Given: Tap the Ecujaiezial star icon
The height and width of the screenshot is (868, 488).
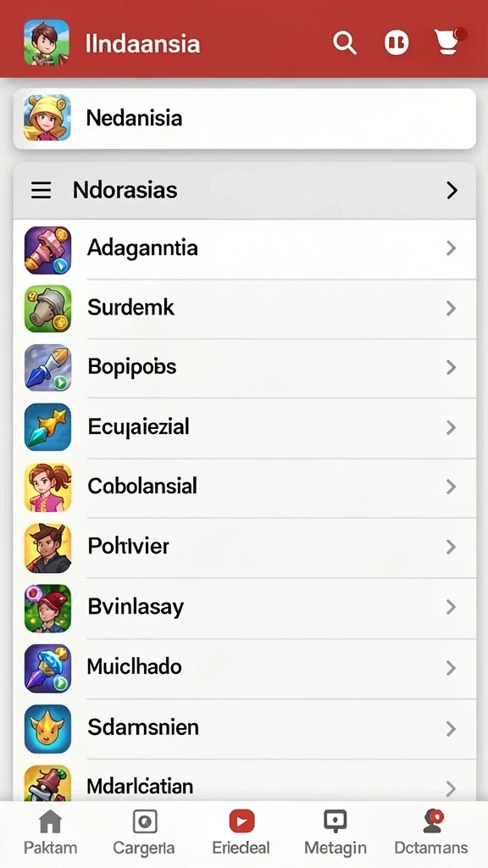Looking at the screenshot, I should [47, 427].
